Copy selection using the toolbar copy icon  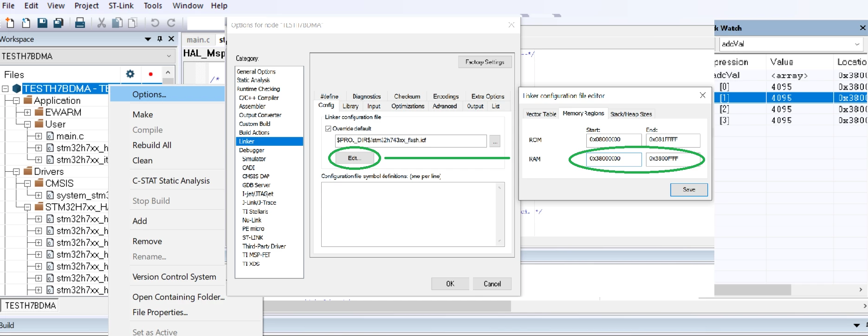pyautogui.click(x=117, y=23)
